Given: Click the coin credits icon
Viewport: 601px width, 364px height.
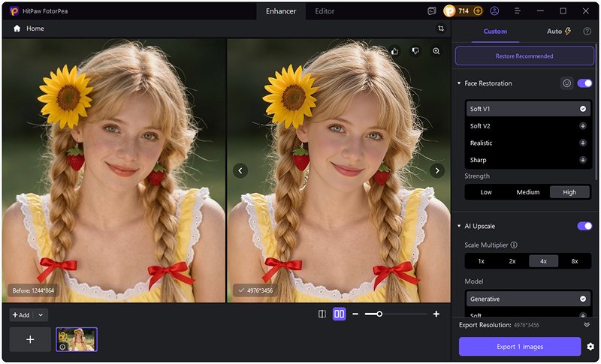Looking at the screenshot, I should click(449, 11).
